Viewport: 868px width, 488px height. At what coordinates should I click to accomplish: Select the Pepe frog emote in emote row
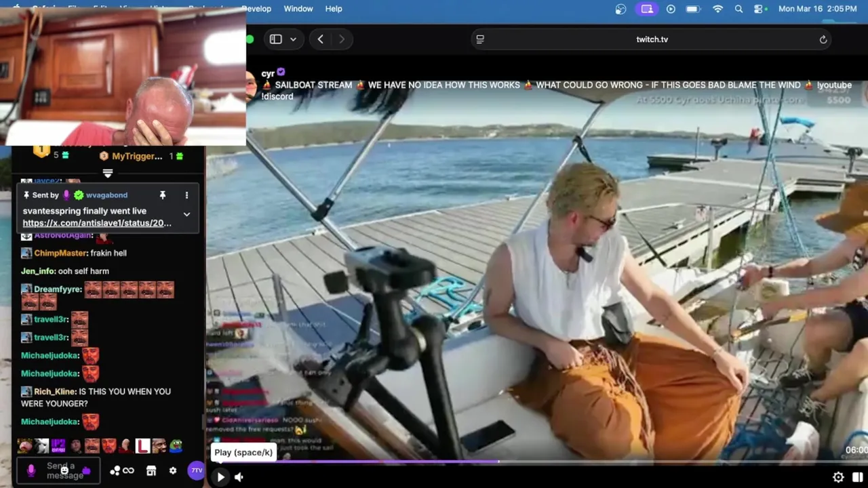[176, 446]
